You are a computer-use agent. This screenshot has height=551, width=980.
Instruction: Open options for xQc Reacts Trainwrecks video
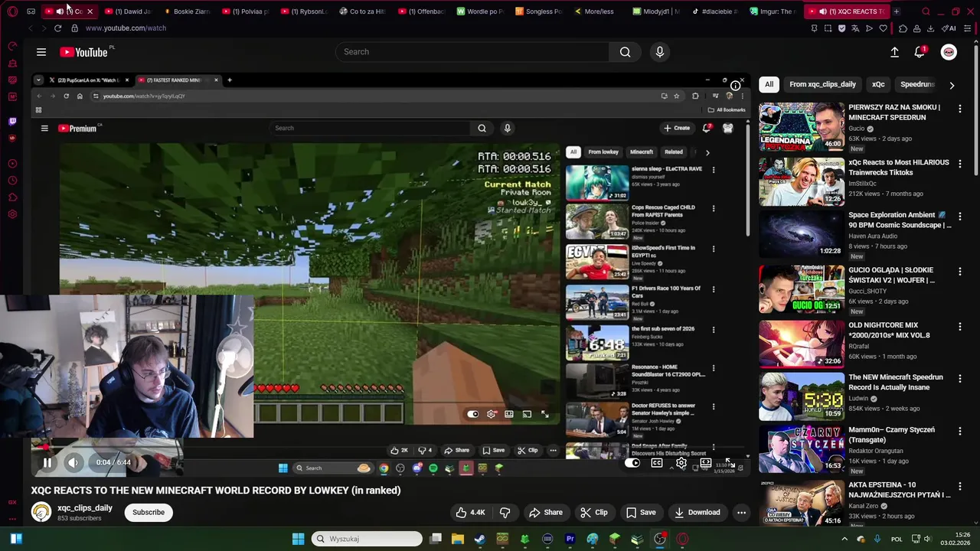(960, 164)
